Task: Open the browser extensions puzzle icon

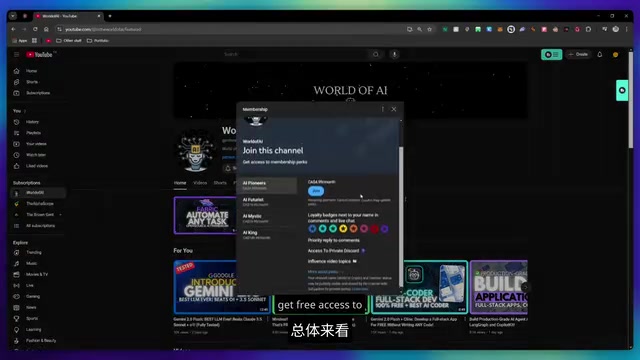Action: [588, 29]
